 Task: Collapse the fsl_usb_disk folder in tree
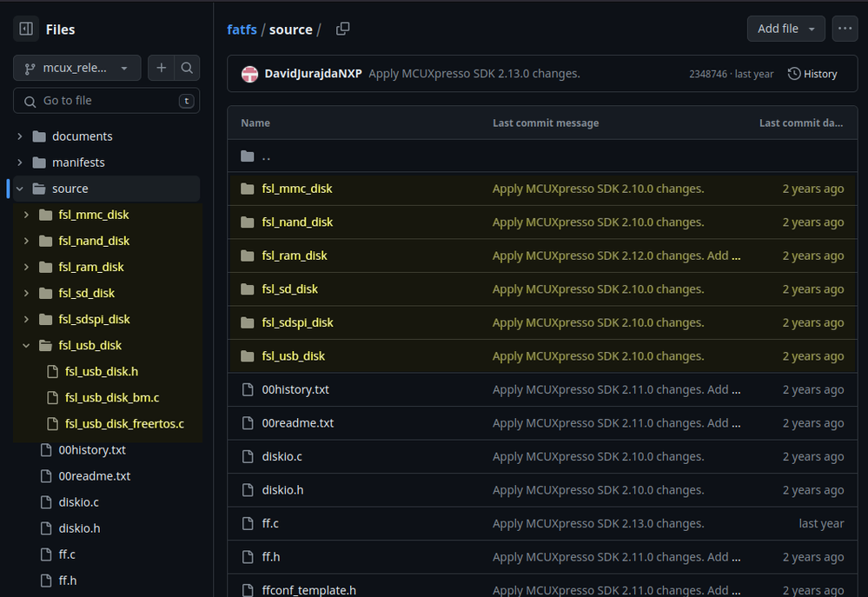[26, 345]
